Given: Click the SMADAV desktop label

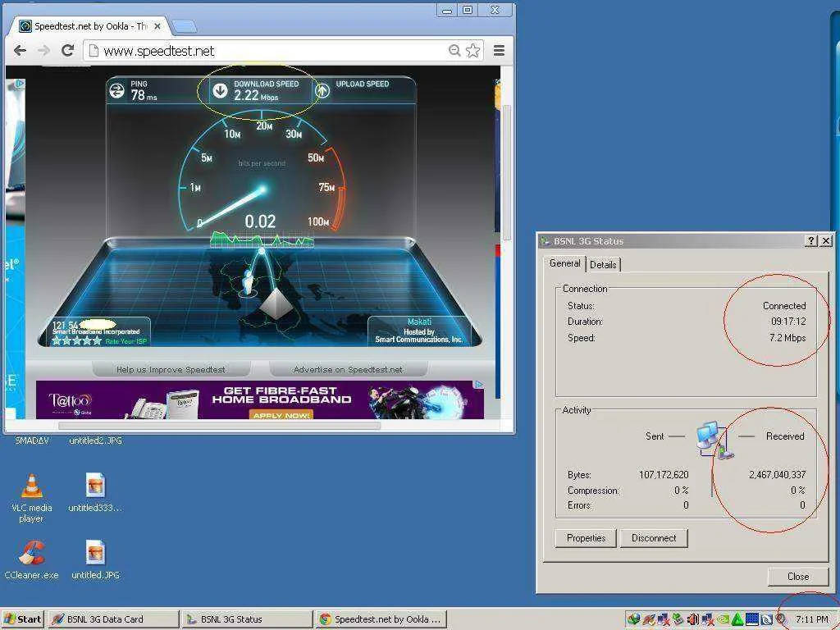Looking at the screenshot, I should [32, 441].
